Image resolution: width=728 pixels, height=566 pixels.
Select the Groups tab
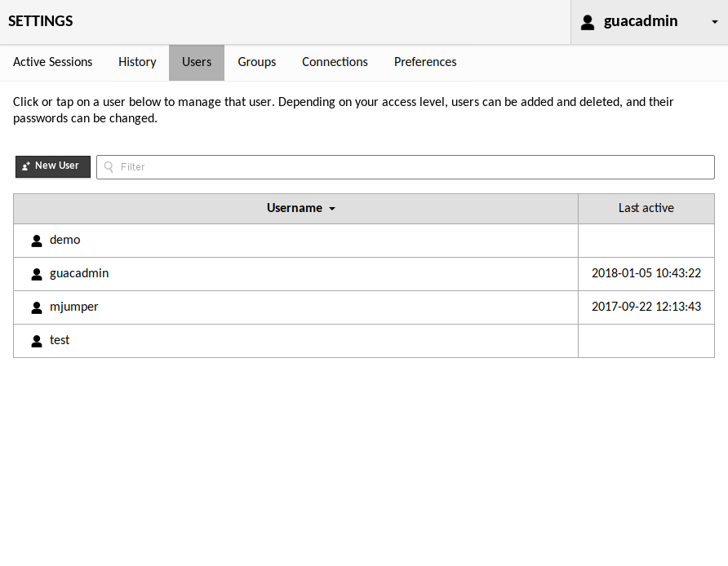click(x=256, y=62)
